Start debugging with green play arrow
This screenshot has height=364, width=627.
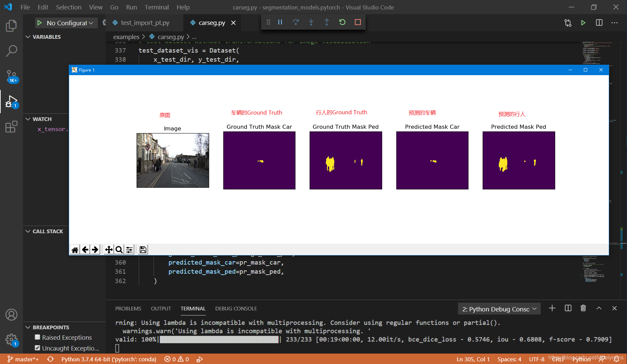tap(39, 23)
